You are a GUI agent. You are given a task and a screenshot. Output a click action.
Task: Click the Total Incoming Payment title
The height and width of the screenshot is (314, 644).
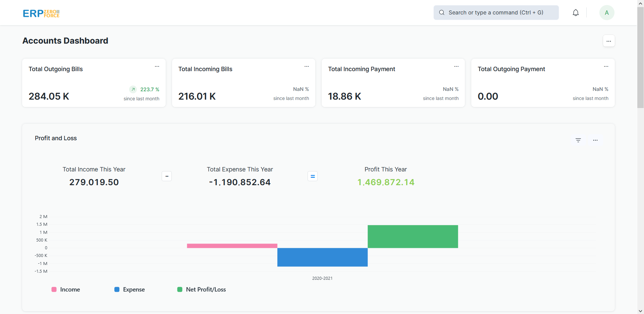362,69
